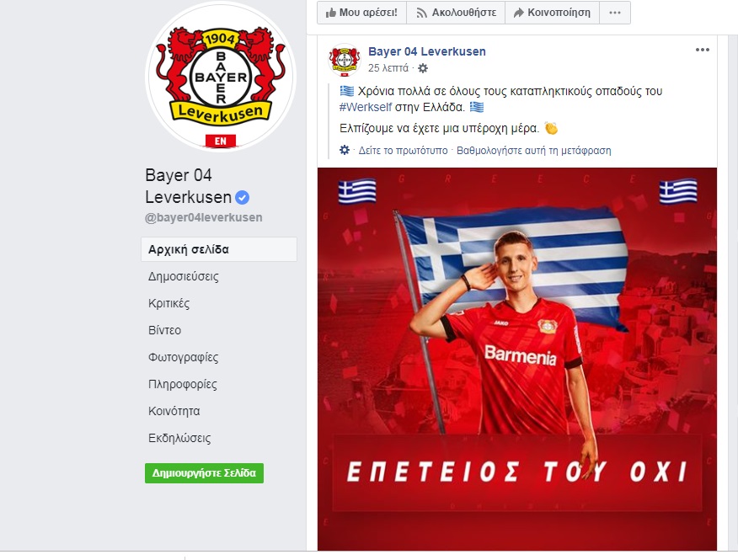The width and height of the screenshot is (738, 560).
Task: Click the small page avatar in post
Action: [x=345, y=60]
